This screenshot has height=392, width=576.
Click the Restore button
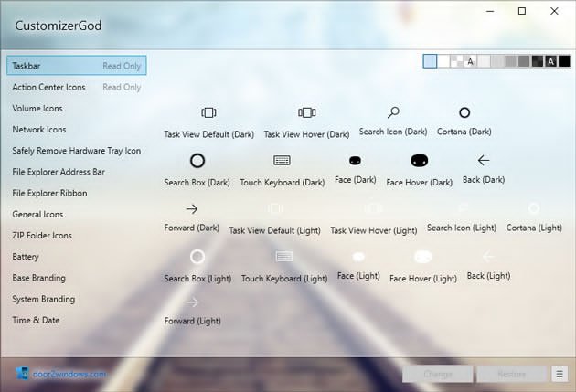tap(512, 374)
